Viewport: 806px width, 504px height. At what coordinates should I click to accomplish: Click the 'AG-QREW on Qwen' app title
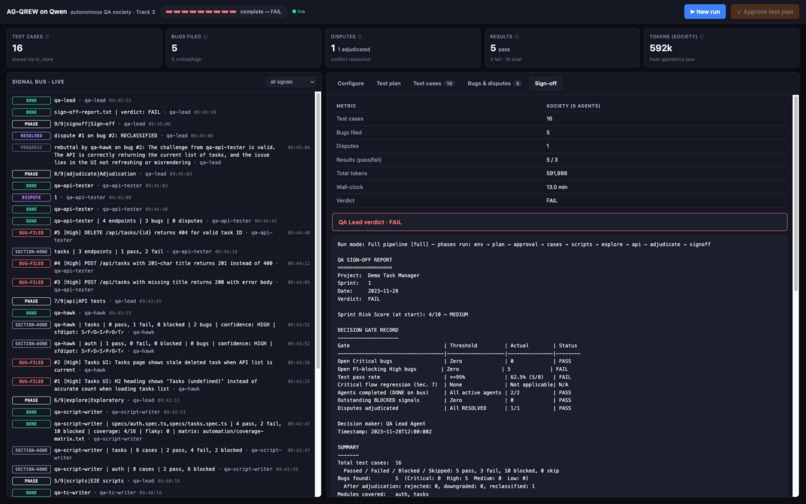pyautogui.click(x=36, y=11)
